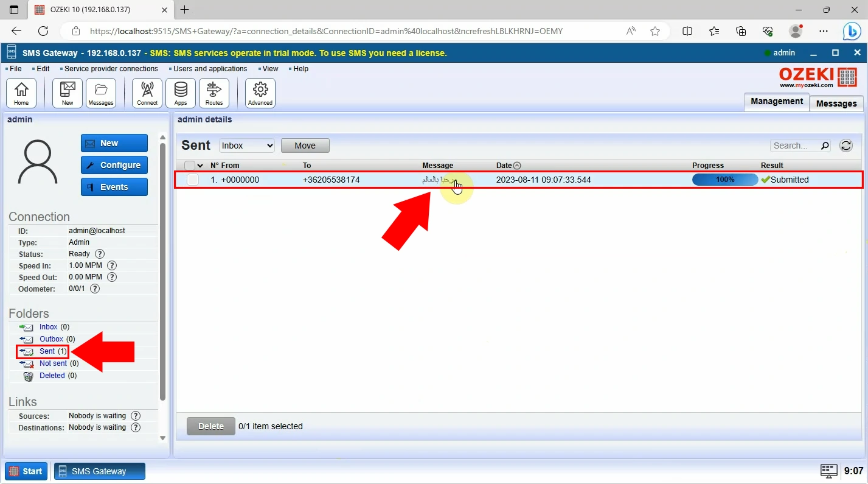The width and height of the screenshot is (868, 484).
Task: Click the help icon next to Odometer
Action: pos(95,289)
